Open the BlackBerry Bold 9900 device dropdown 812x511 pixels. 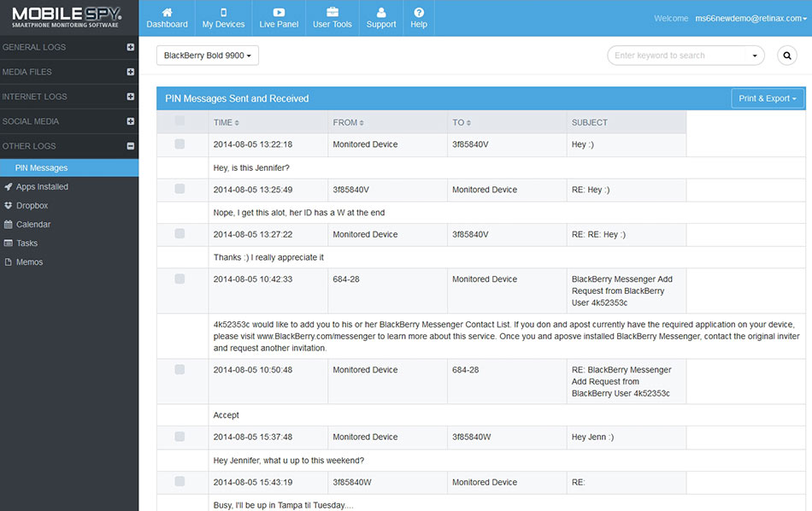pyautogui.click(x=208, y=56)
